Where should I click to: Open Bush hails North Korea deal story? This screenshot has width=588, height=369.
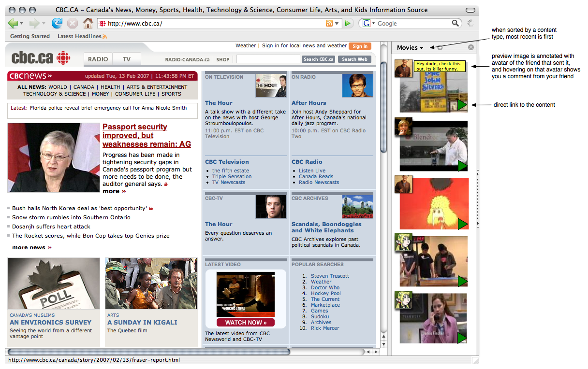coord(79,208)
